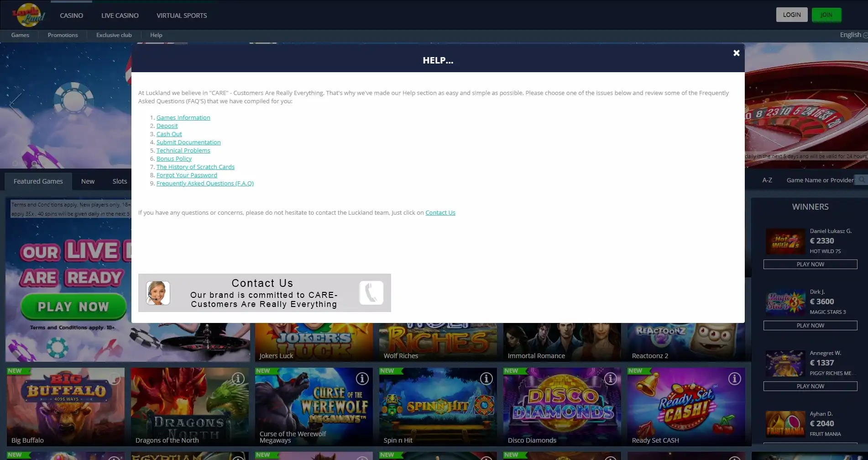This screenshot has width=868, height=460.
Task: Go to previous banner slide arrow
Action: click(16, 105)
